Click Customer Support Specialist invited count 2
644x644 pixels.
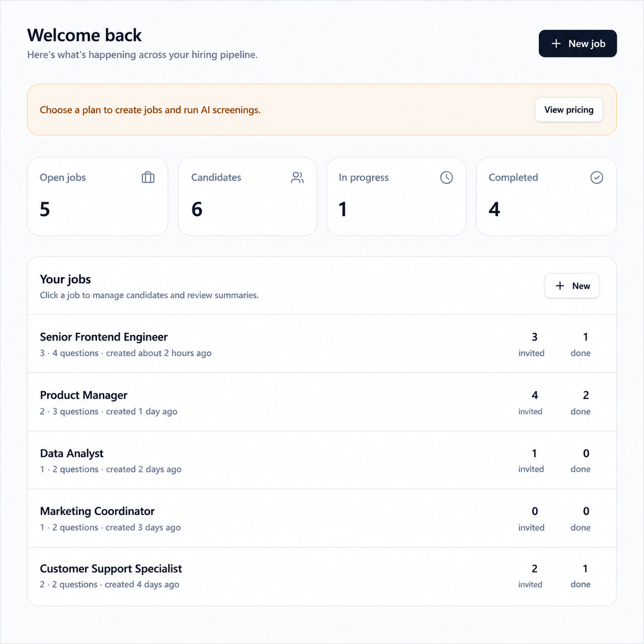coord(535,569)
